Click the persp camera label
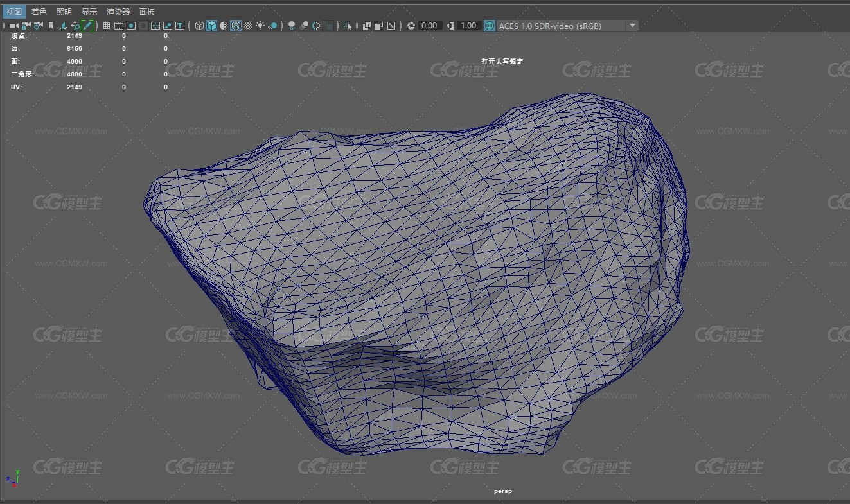 click(503, 491)
